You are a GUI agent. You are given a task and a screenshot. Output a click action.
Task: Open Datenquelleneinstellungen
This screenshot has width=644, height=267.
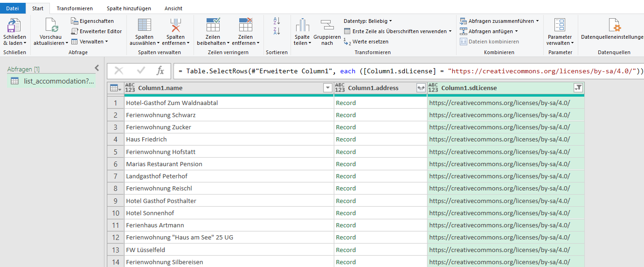[614, 25]
